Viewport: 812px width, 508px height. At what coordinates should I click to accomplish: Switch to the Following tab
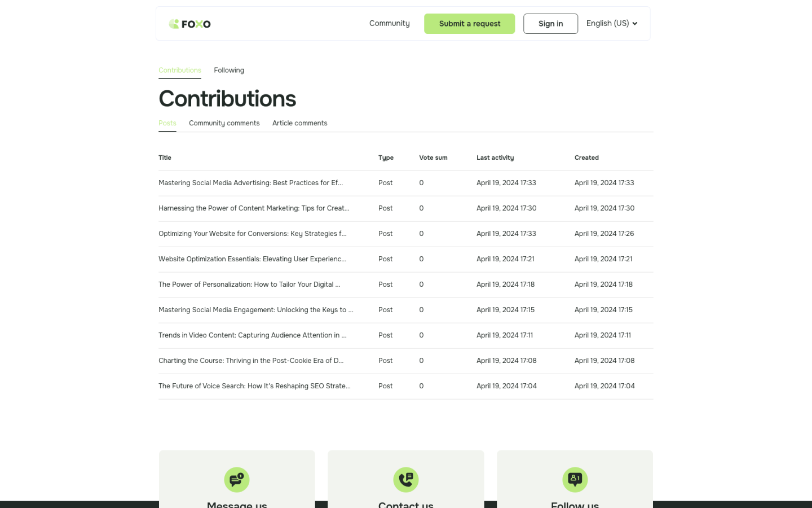229,71
